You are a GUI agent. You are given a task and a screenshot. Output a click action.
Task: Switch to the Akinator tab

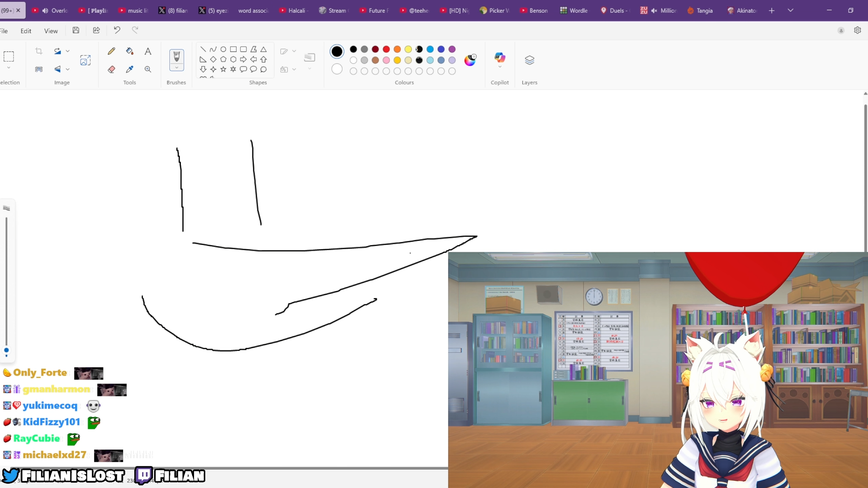[x=742, y=10]
